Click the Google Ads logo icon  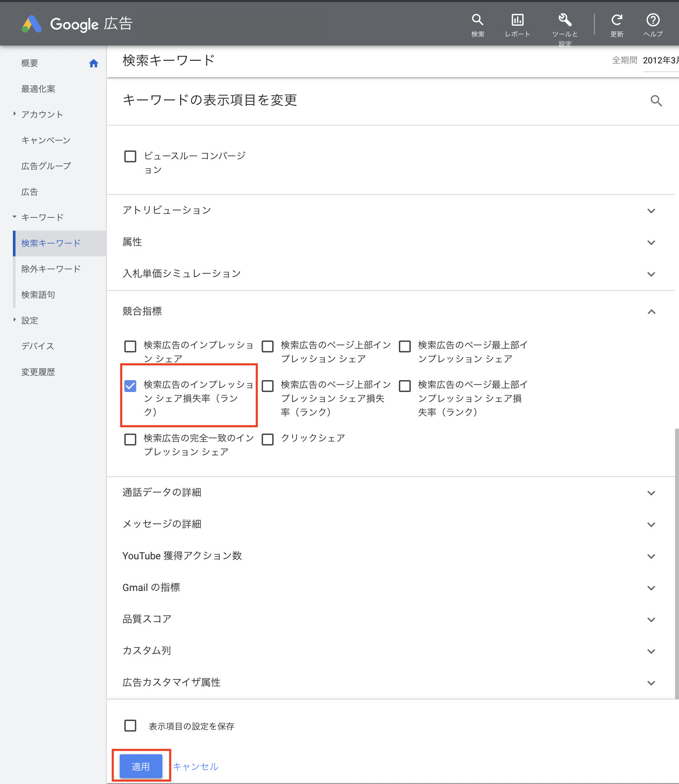pos(32,24)
